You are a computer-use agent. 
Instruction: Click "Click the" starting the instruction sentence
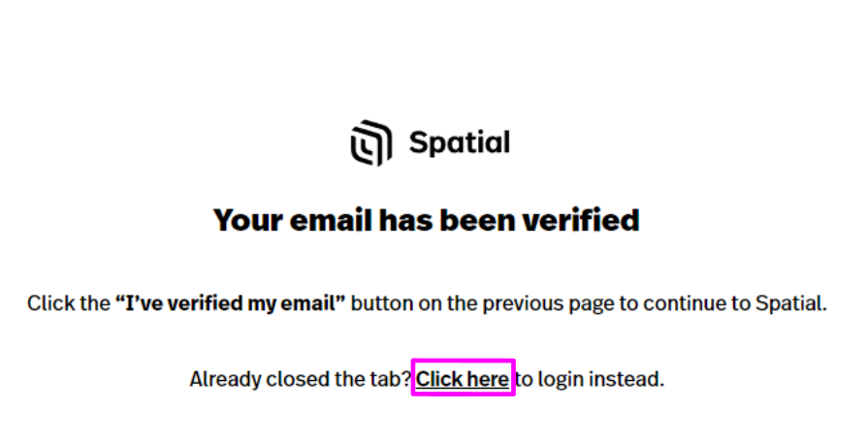click(x=69, y=303)
